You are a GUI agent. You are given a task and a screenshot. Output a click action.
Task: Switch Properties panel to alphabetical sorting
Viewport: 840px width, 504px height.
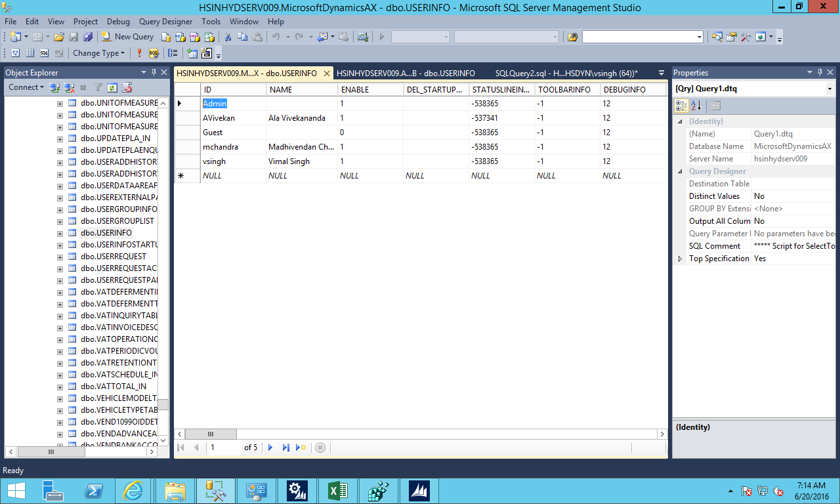click(696, 105)
